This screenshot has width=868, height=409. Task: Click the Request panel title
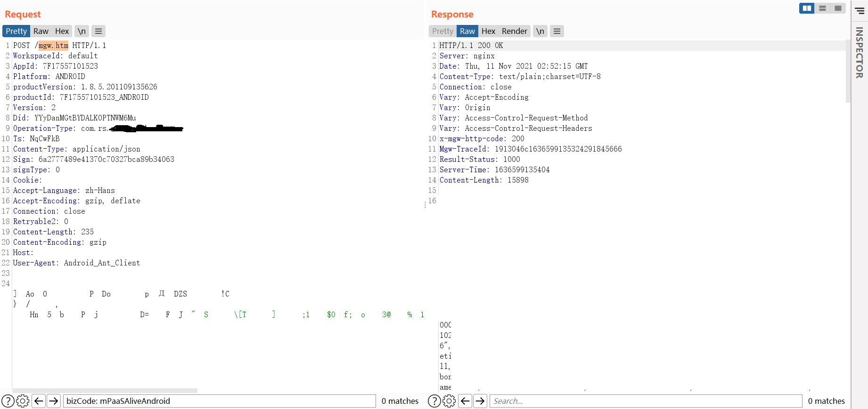(x=23, y=14)
